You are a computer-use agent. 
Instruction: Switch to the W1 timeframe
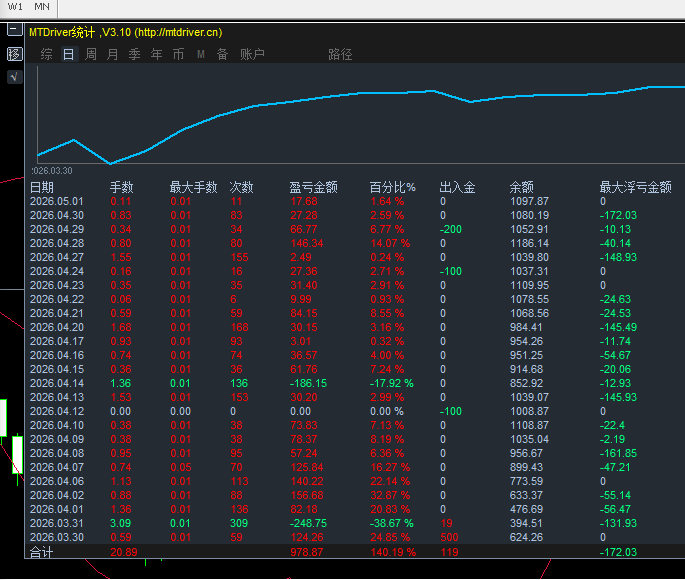(x=15, y=7)
